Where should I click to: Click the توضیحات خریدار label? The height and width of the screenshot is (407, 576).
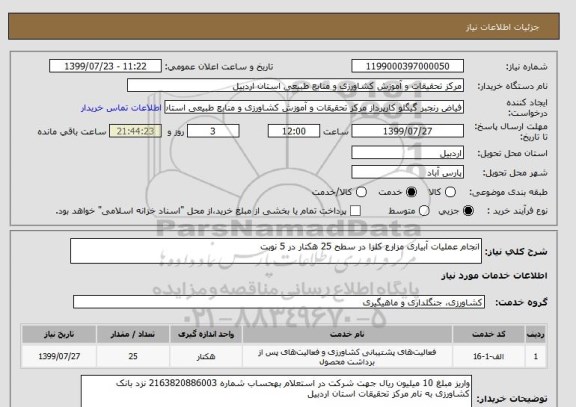(x=512, y=399)
